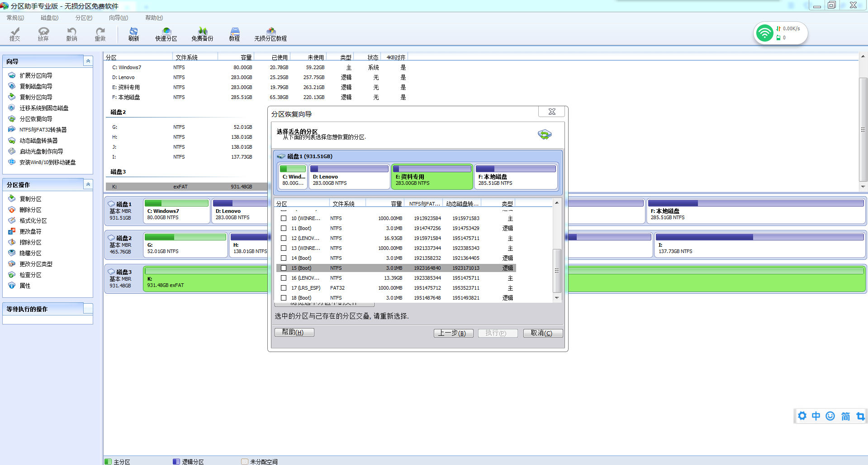Launch 分区恢复向导 from the sidebar
868x465 pixels.
coord(36,119)
